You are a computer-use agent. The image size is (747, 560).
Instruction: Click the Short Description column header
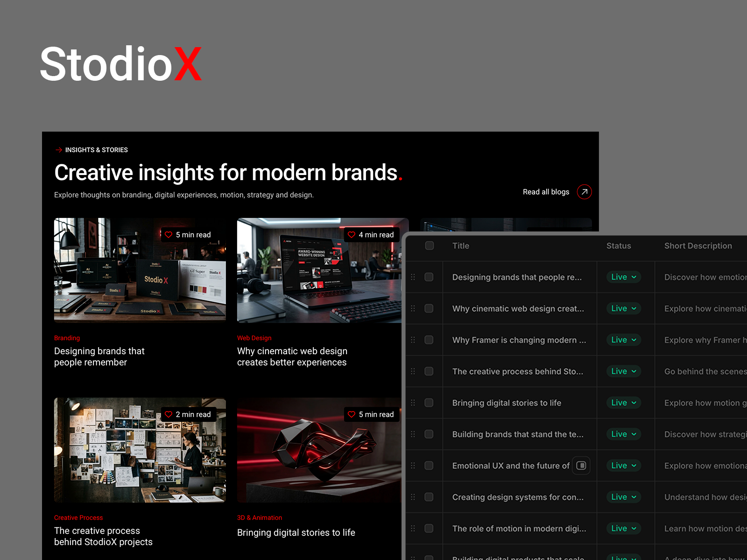click(x=698, y=245)
